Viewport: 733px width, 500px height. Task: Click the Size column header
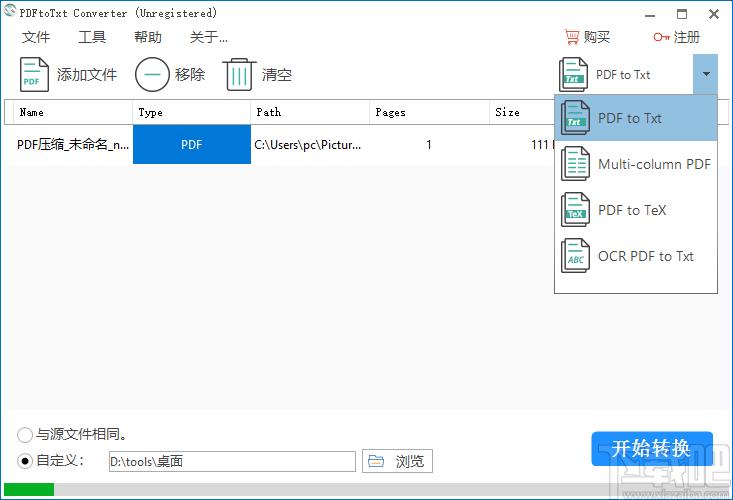pos(522,112)
